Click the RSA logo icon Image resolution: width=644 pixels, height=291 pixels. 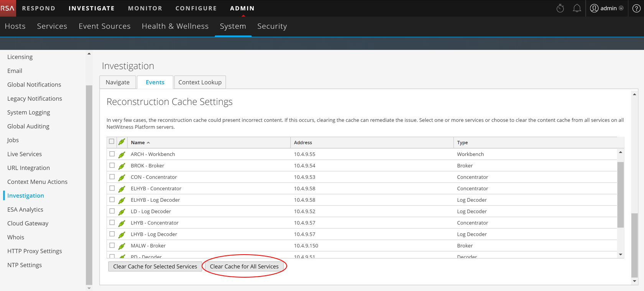pos(8,8)
